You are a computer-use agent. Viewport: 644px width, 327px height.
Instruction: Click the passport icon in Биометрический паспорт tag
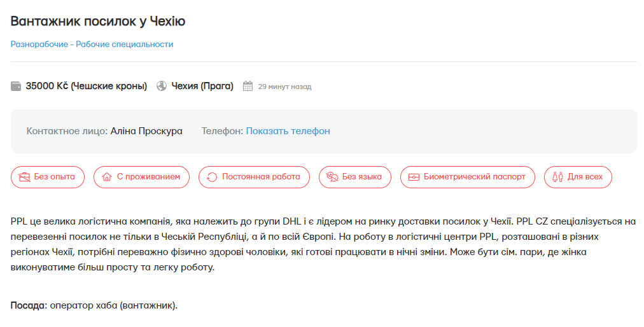[x=414, y=177]
